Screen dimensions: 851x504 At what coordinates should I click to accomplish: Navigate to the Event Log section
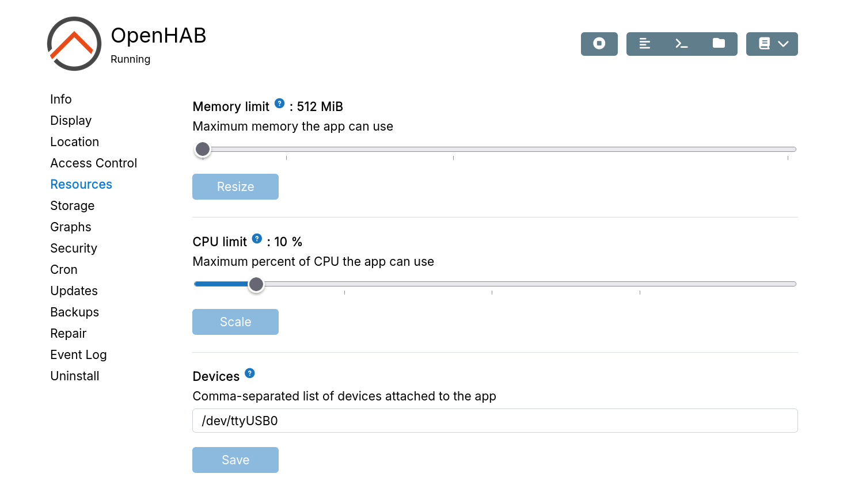point(78,355)
